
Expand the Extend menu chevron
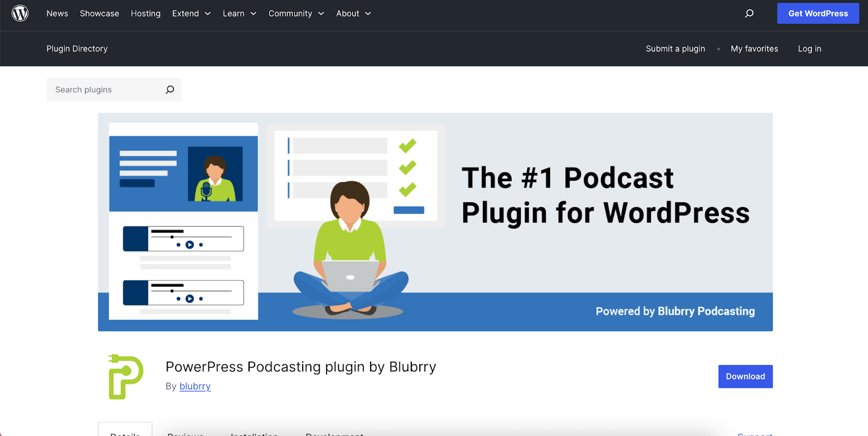(208, 14)
